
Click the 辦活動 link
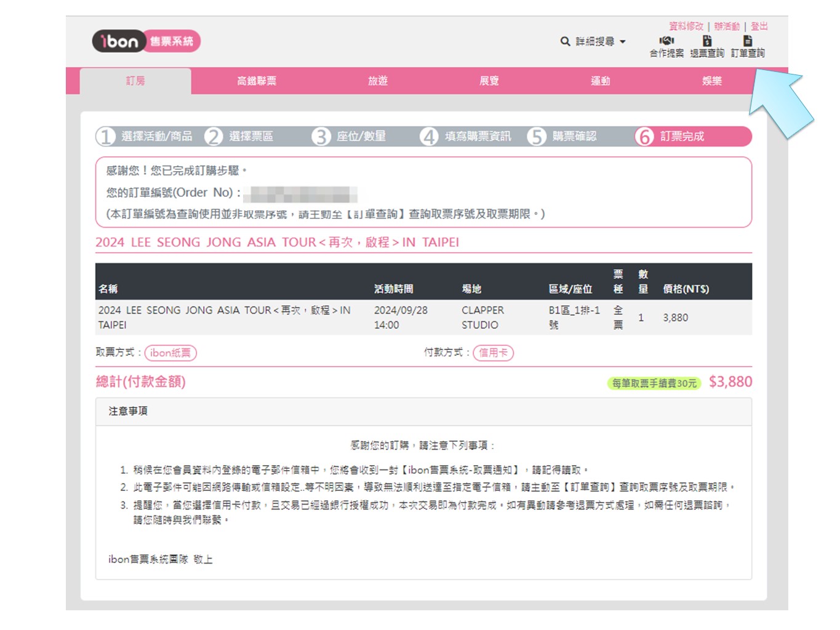coord(727,26)
